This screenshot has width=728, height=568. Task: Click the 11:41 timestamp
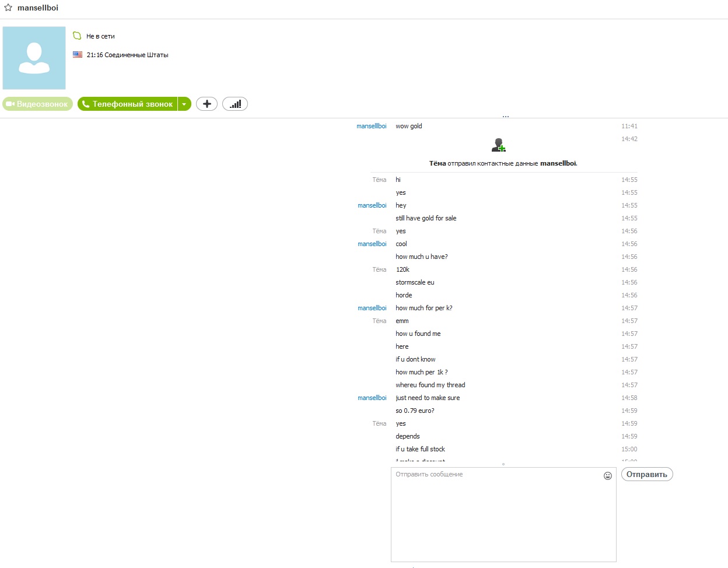629,126
